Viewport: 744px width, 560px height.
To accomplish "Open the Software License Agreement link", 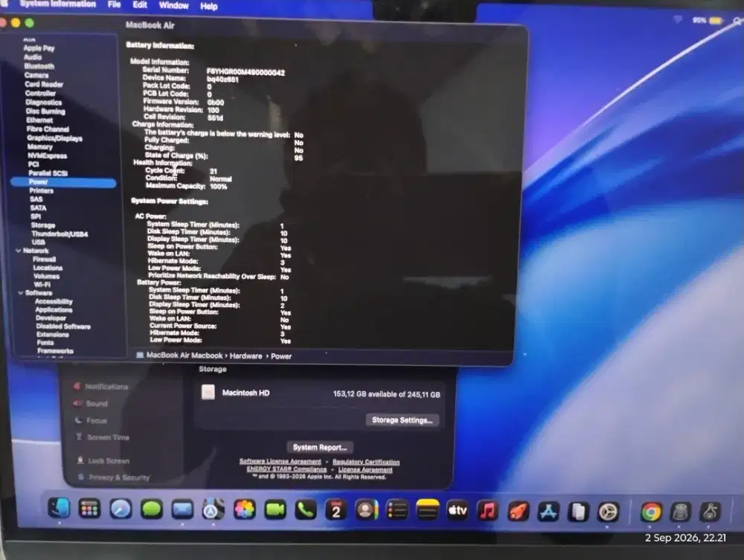I will pos(280,461).
